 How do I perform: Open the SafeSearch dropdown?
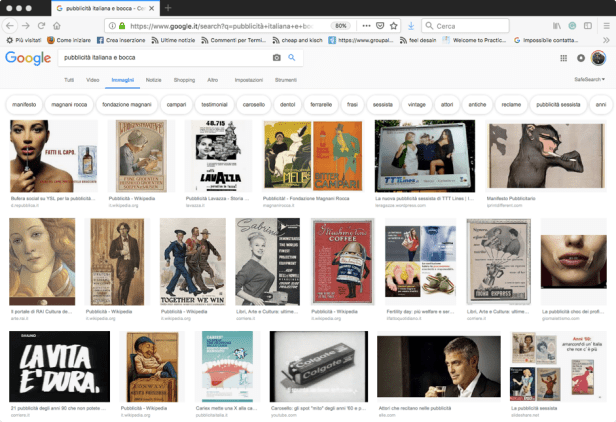pos(589,79)
